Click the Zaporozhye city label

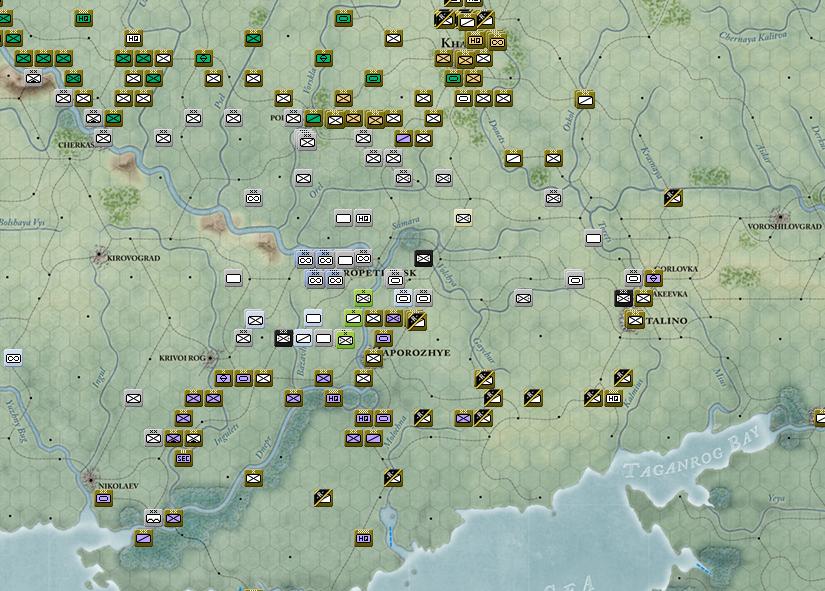pyautogui.click(x=417, y=352)
